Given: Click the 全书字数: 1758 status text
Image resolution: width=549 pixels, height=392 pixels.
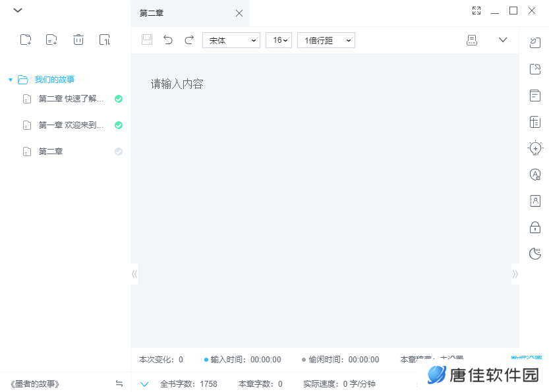Looking at the screenshot, I should 188,384.
